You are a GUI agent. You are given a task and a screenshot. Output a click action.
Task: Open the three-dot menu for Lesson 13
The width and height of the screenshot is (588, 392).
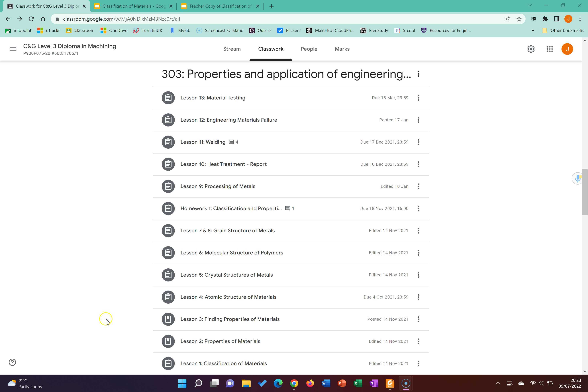418,98
